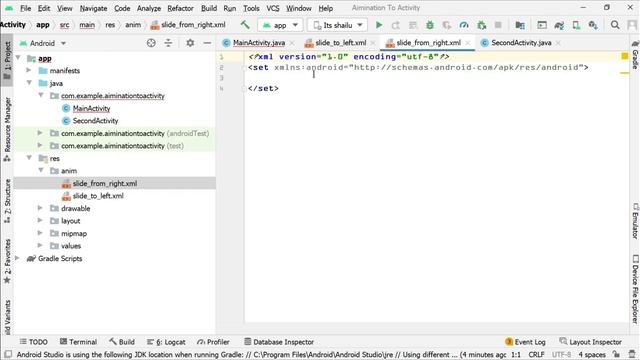Click the 4 spaces indent setting
The height and width of the screenshot is (360, 640).
[x=592, y=355]
